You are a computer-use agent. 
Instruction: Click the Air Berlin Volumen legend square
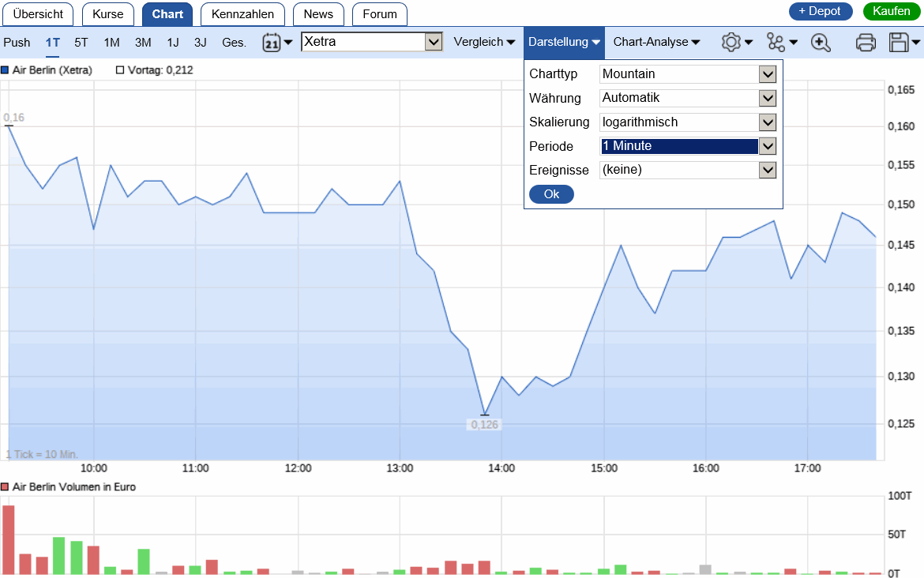5,487
